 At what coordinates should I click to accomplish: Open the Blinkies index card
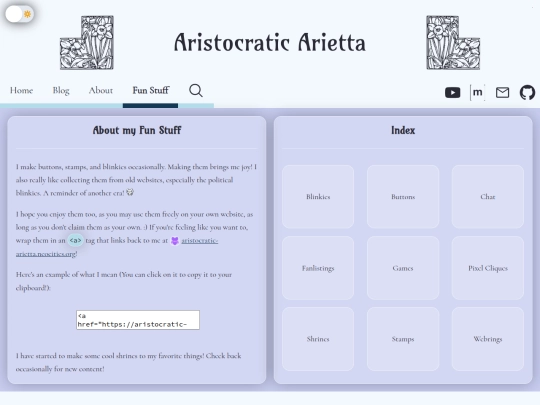point(318,197)
